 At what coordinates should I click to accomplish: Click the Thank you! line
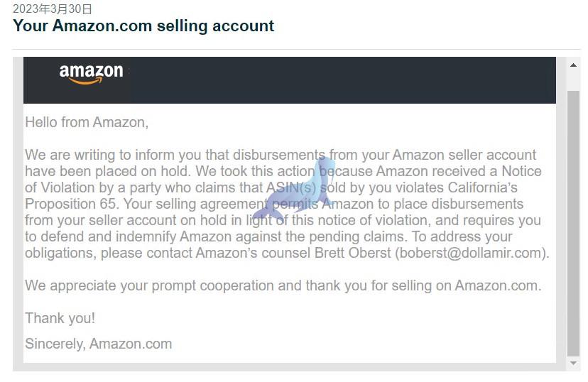tap(60, 318)
